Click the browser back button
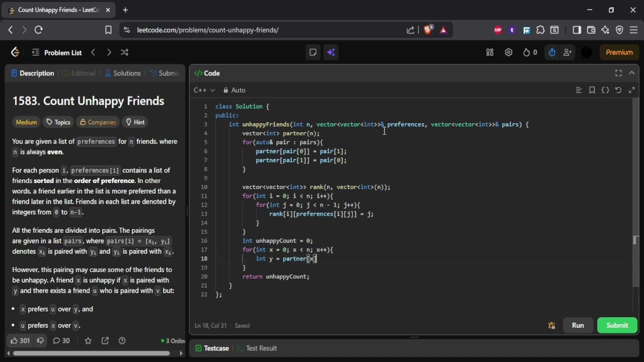Screen dimensions: 644x362 [11, 30]
